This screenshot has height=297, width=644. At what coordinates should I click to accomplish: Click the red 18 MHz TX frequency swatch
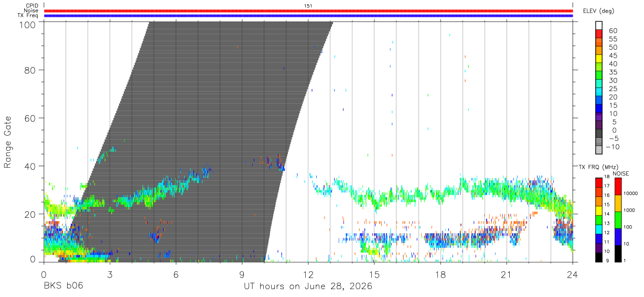click(x=598, y=183)
